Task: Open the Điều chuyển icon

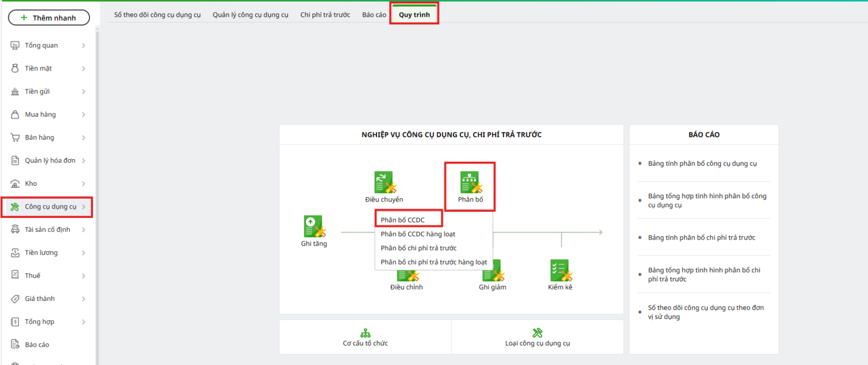Action: (x=384, y=182)
